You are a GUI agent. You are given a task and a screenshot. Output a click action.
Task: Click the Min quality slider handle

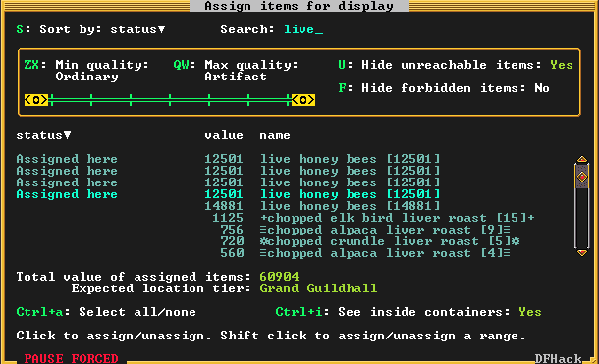click(36, 100)
